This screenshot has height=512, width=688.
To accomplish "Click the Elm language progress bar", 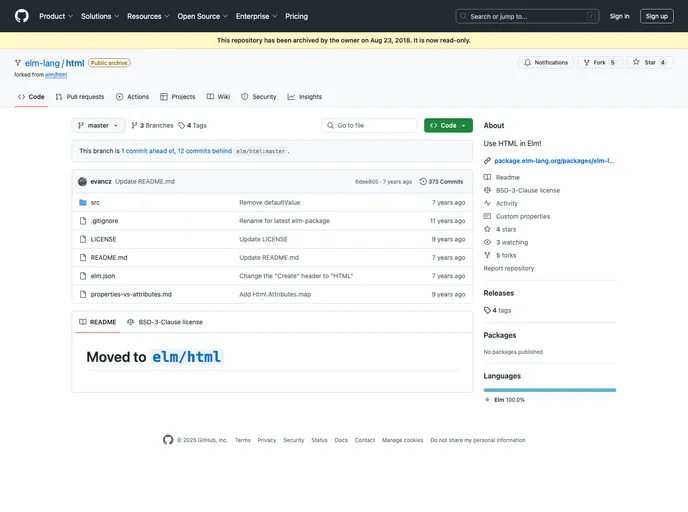I will [550, 390].
